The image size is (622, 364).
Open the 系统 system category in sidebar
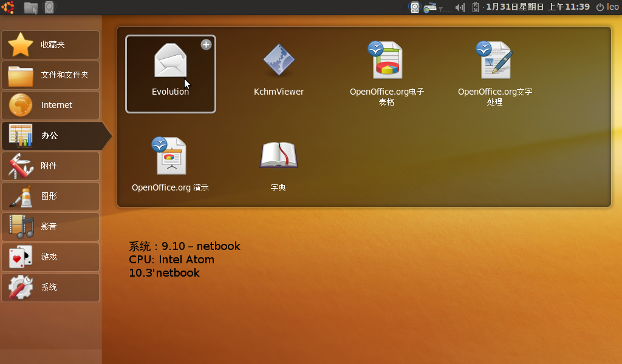(x=50, y=288)
